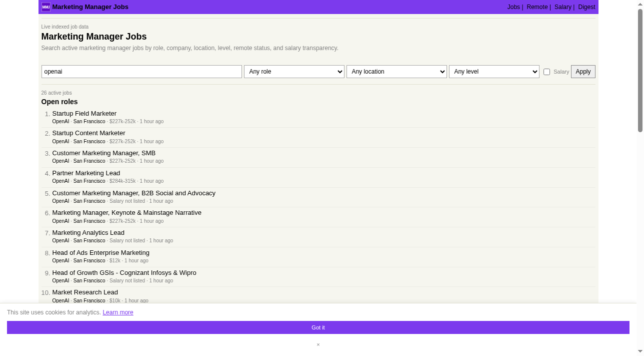Click the $284k-315k salary text
Image resolution: width=644 pixels, height=356 pixels.
click(122, 181)
